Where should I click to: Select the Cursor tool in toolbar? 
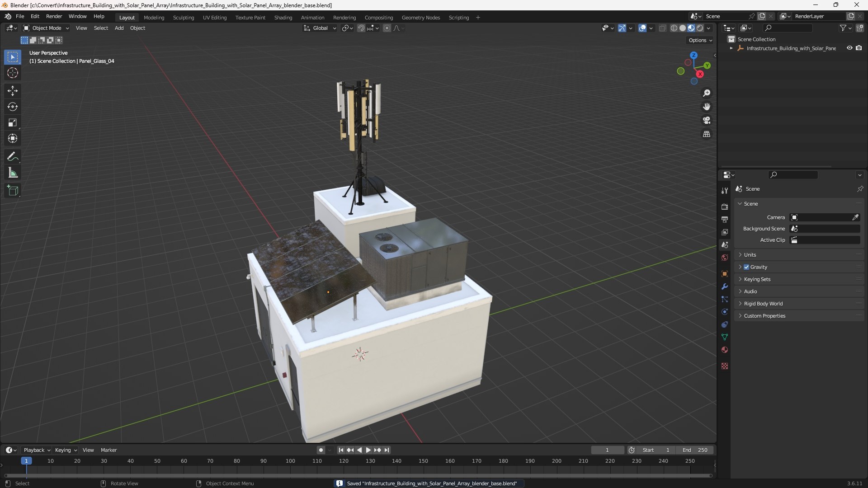tap(13, 73)
